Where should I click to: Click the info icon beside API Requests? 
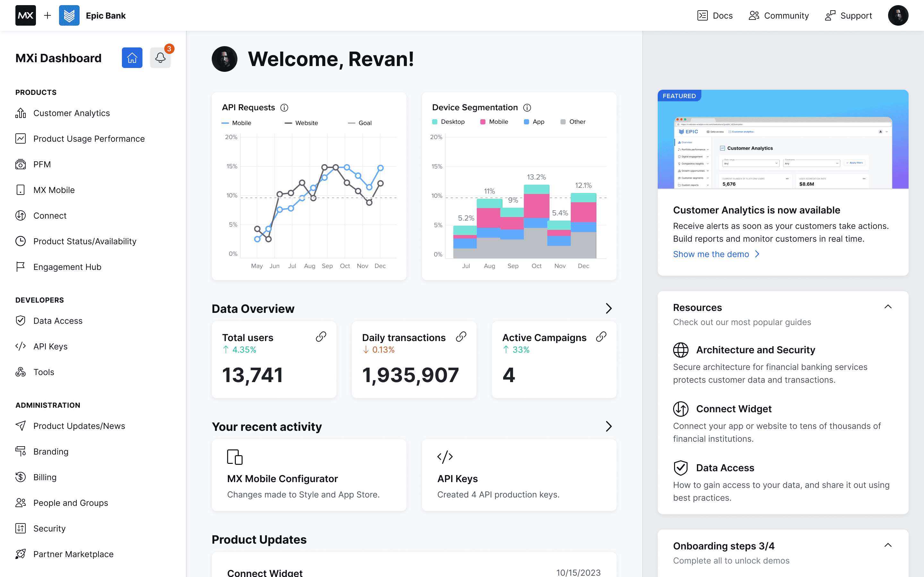(284, 108)
